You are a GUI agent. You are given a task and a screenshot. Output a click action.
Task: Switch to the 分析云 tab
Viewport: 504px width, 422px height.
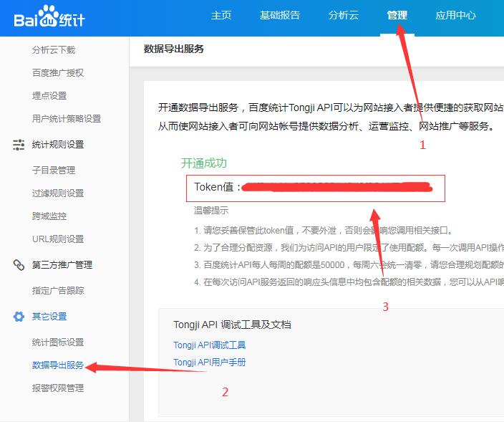(344, 15)
